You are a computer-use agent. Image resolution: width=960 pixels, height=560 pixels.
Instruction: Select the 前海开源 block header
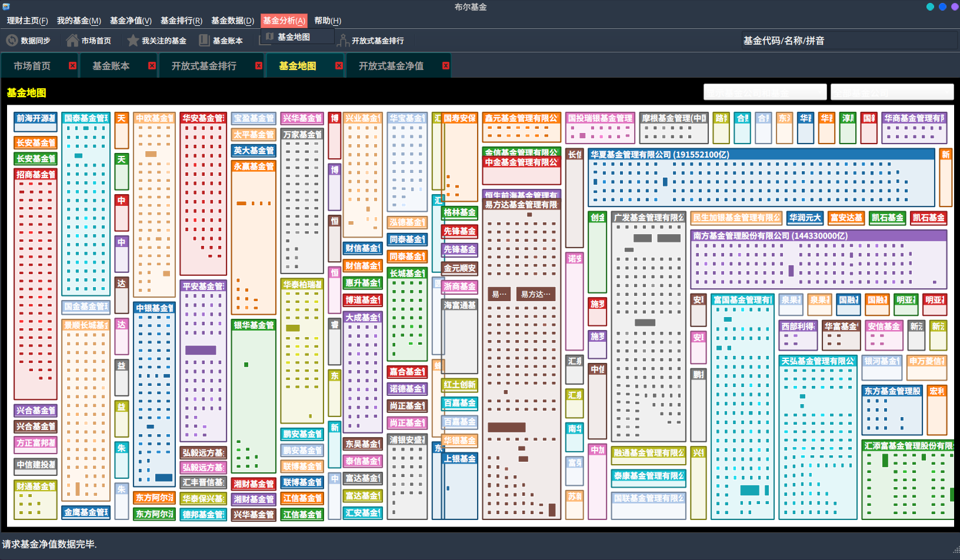[35, 118]
